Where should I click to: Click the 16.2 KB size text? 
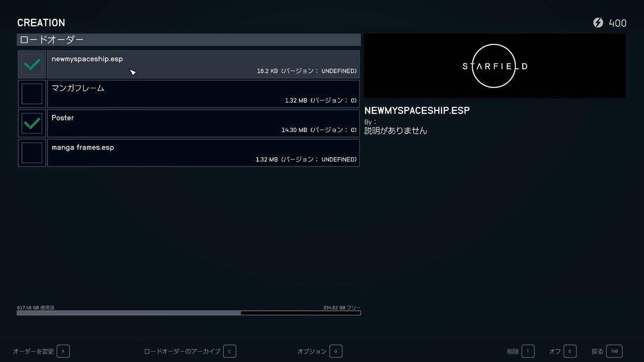pyautogui.click(x=267, y=71)
